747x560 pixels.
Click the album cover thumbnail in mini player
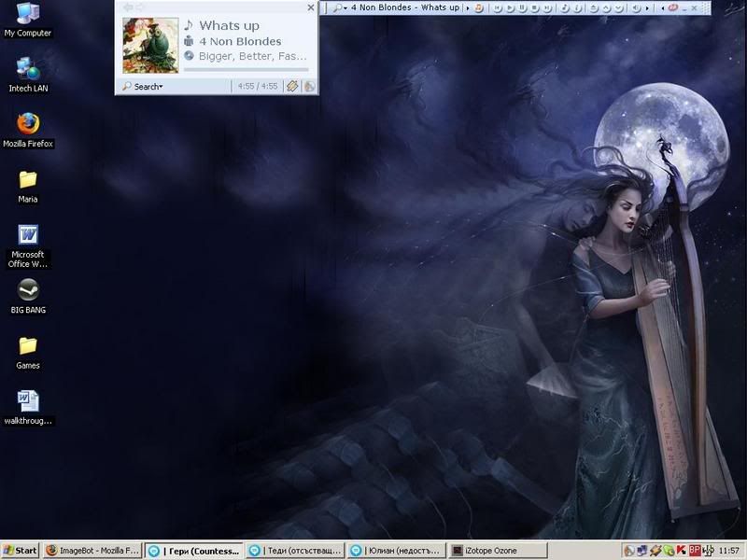150,45
